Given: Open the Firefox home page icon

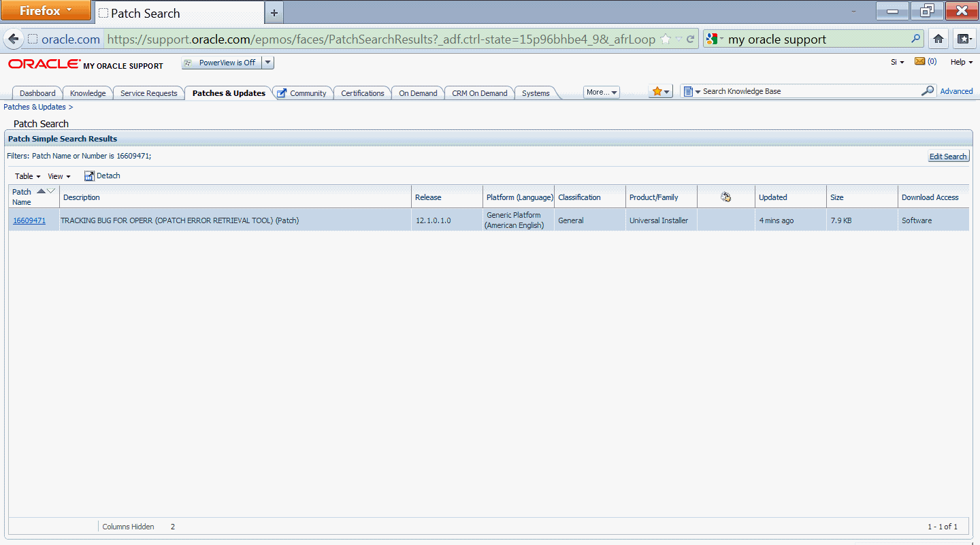Looking at the screenshot, I should (x=938, y=39).
